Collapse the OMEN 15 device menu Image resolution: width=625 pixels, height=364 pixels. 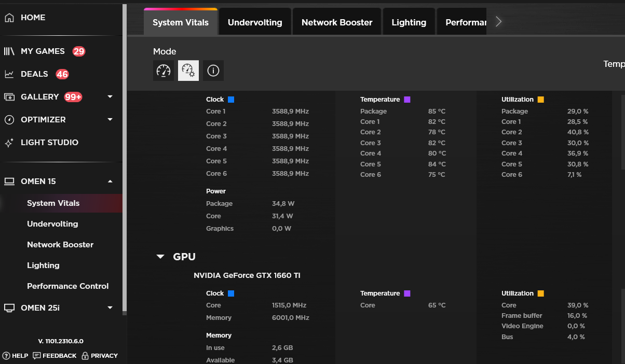[110, 181]
